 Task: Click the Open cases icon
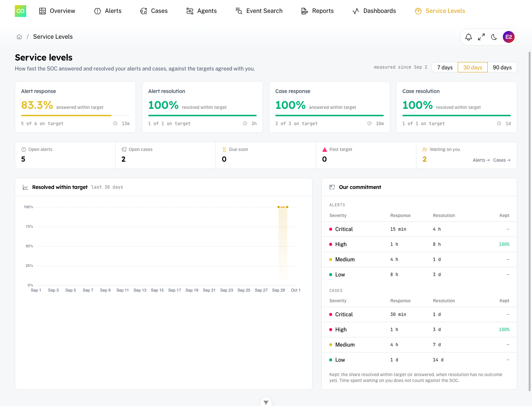124,149
